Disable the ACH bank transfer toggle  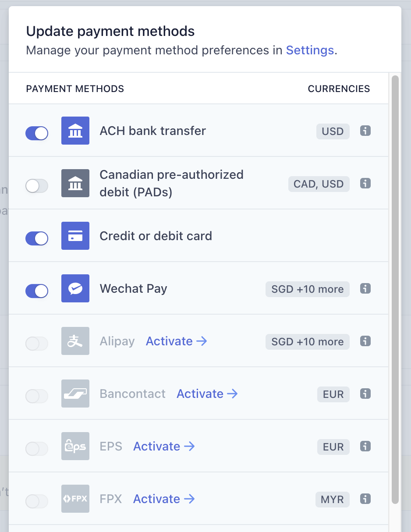(x=37, y=133)
